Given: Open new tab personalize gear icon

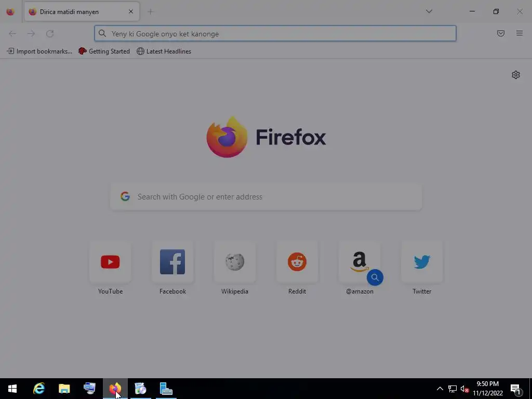Looking at the screenshot, I should [516, 75].
